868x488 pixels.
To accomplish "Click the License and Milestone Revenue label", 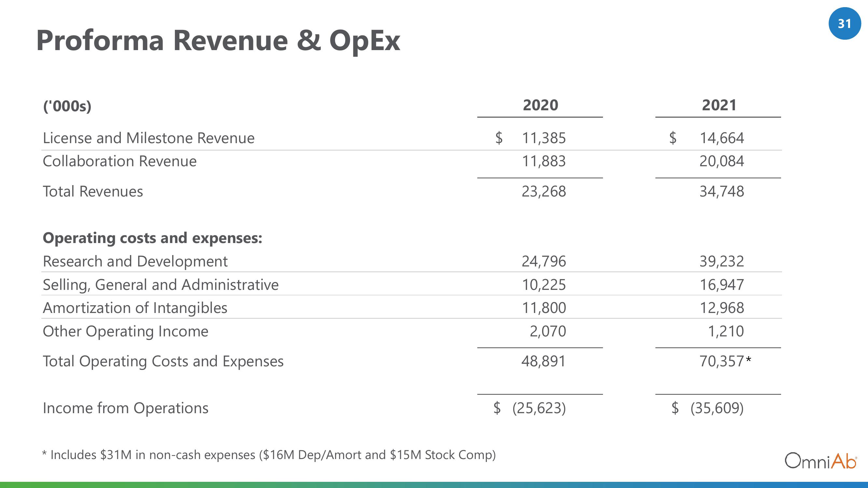I will click(148, 138).
